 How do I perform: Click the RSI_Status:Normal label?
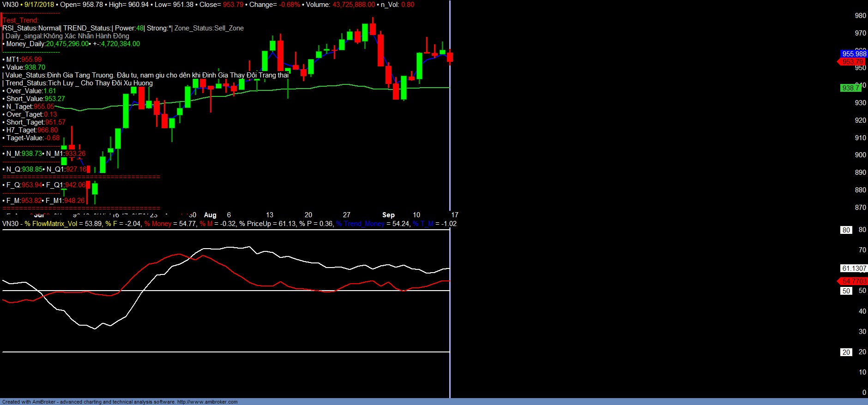pos(31,28)
